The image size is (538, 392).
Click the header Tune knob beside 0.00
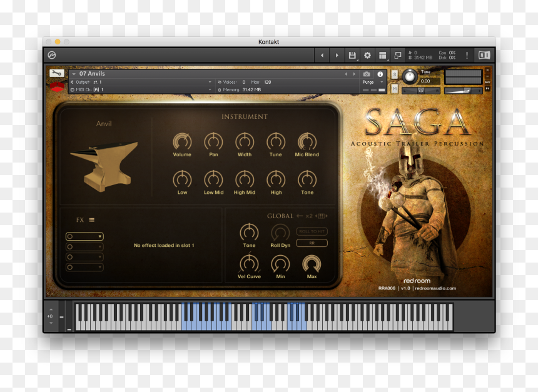click(x=409, y=76)
